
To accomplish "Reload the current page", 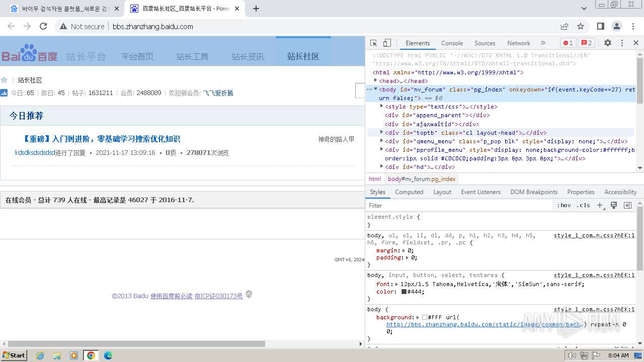I will 43,26.
